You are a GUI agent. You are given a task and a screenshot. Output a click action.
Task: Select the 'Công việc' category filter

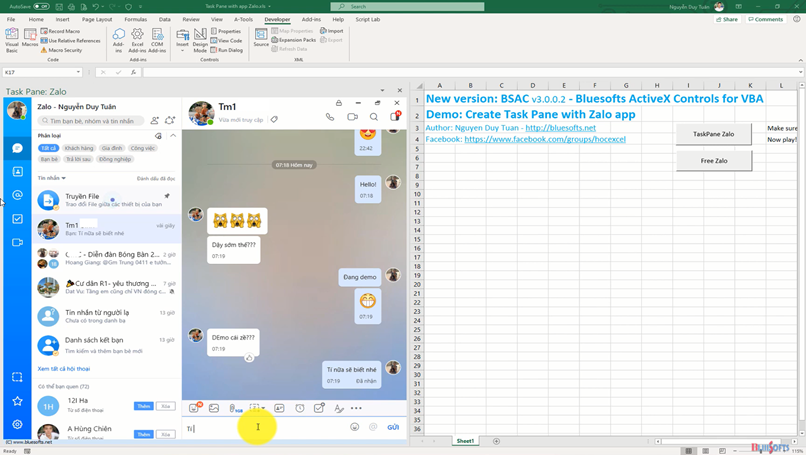[x=142, y=148]
